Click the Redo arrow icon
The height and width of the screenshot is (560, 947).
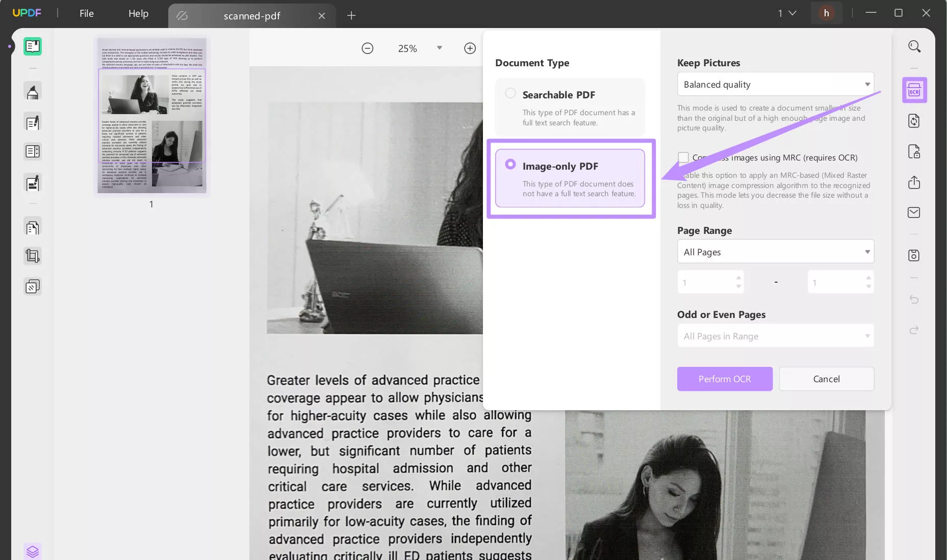[914, 330]
